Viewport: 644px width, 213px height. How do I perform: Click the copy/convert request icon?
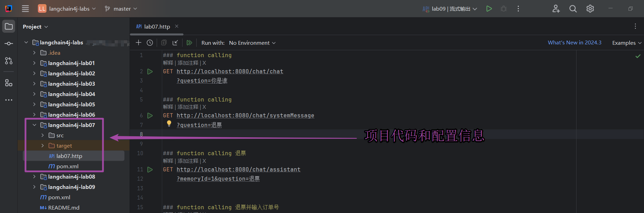(x=164, y=43)
